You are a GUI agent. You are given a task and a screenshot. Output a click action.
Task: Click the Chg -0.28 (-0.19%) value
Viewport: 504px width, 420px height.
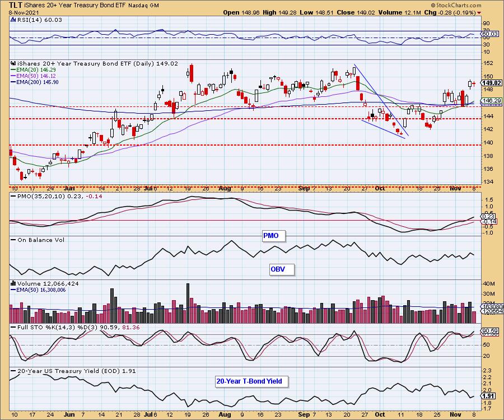[450, 12]
